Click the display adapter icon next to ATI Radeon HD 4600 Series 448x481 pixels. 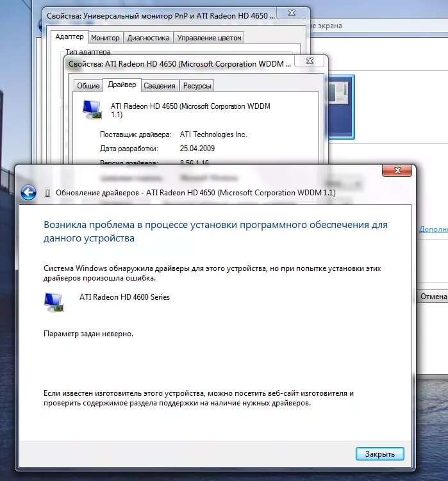54,302
